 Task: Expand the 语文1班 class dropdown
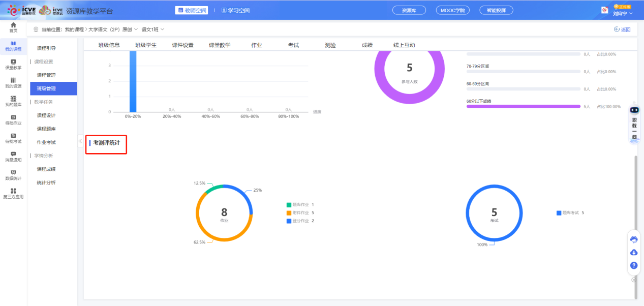click(x=153, y=29)
